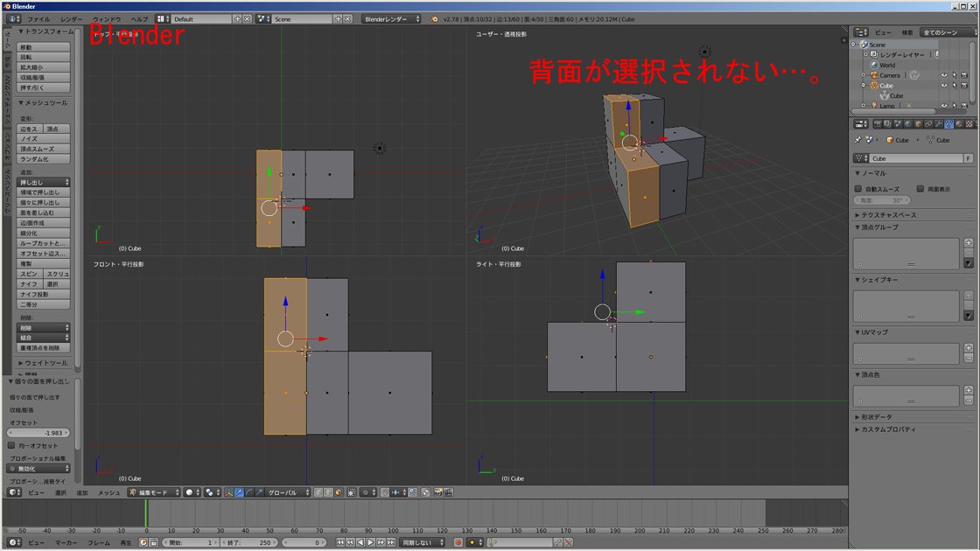
Task: Click the OpenGL render animation clapper icon
Action: (x=447, y=493)
